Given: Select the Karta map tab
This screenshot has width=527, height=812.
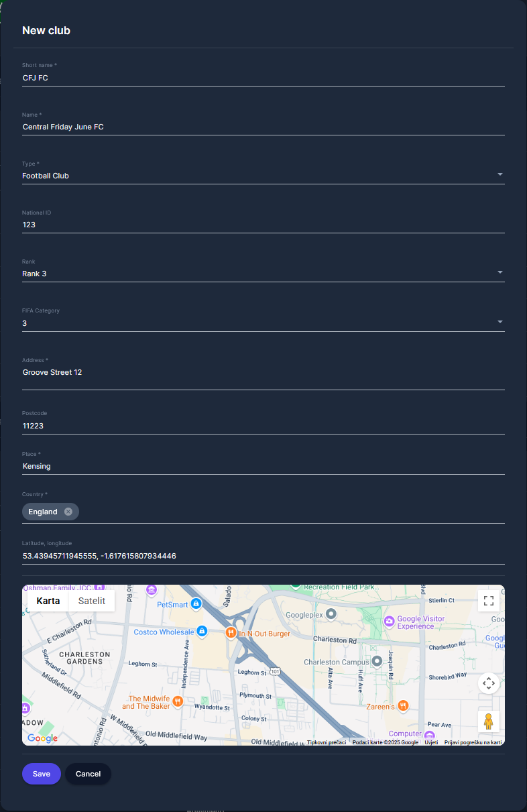Looking at the screenshot, I should click(48, 601).
